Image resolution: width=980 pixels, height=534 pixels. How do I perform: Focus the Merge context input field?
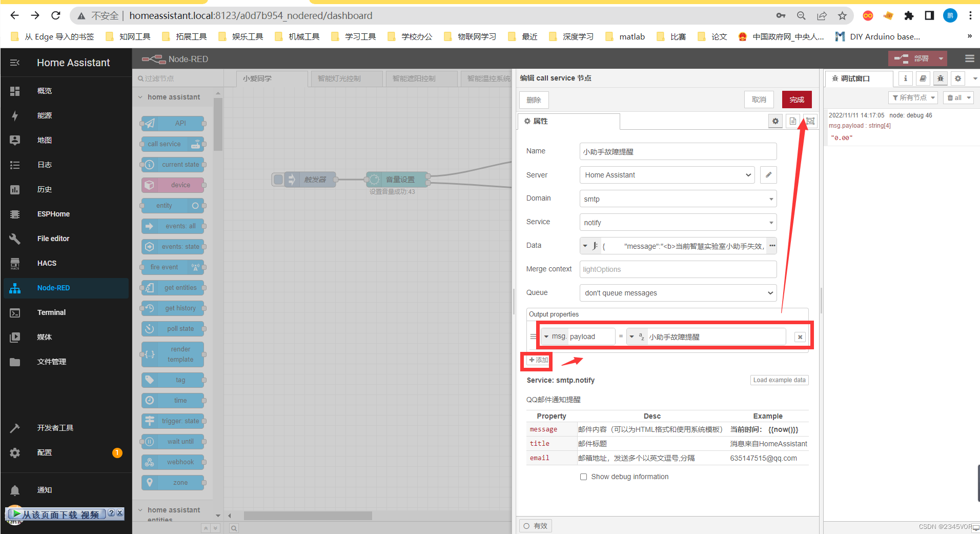tap(678, 269)
